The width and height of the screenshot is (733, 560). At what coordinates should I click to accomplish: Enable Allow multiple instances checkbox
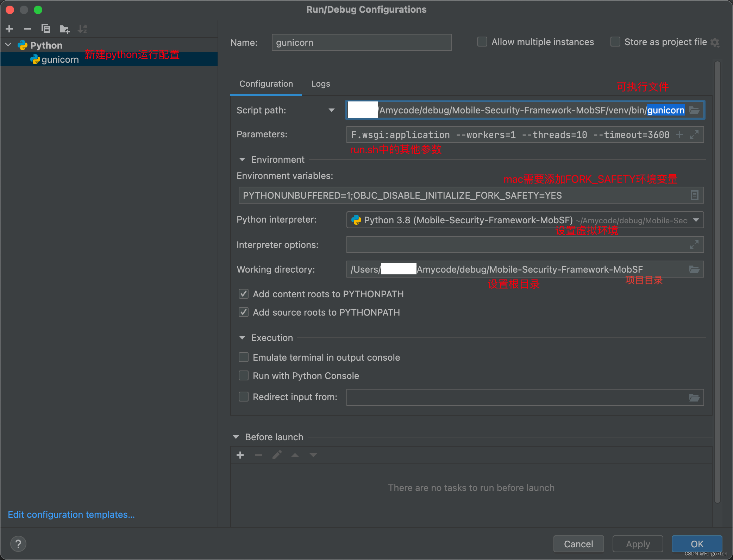[x=482, y=42]
